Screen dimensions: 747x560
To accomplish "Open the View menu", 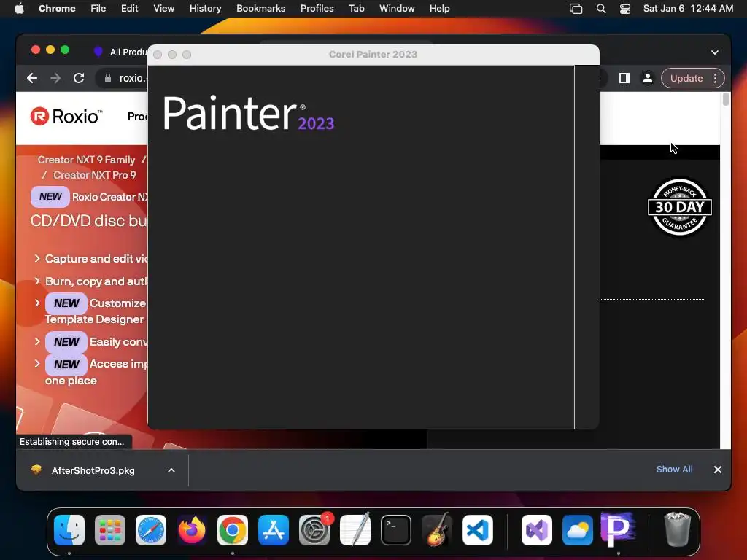I will click(x=164, y=9).
